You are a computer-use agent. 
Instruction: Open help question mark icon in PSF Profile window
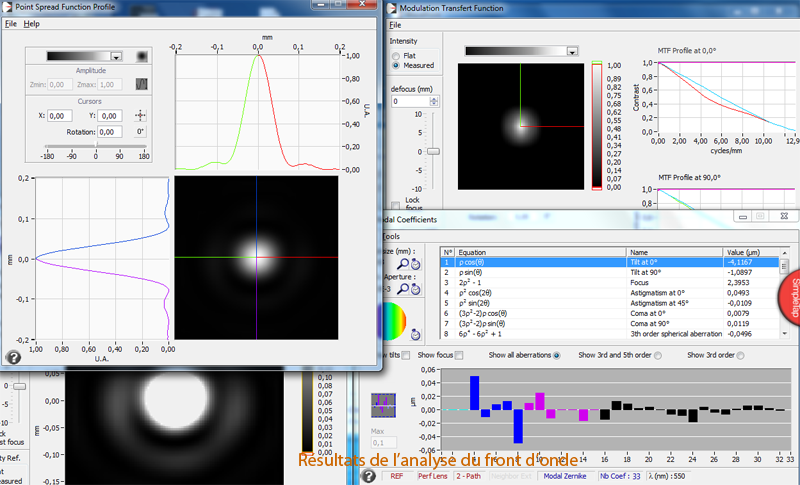pyautogui.click(x=13, y=358)
